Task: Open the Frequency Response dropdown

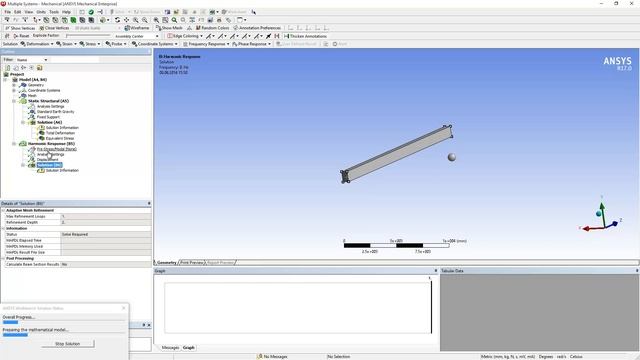Action: point(206,44)
